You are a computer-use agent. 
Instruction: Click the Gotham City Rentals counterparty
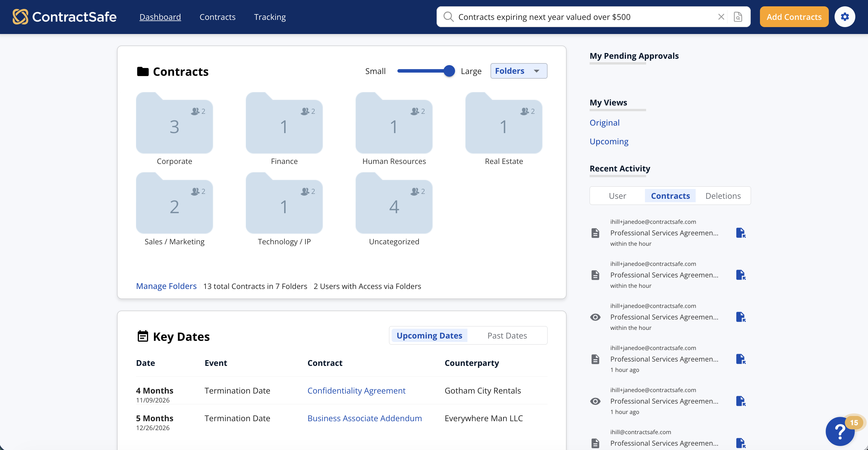tap(482, 390)
